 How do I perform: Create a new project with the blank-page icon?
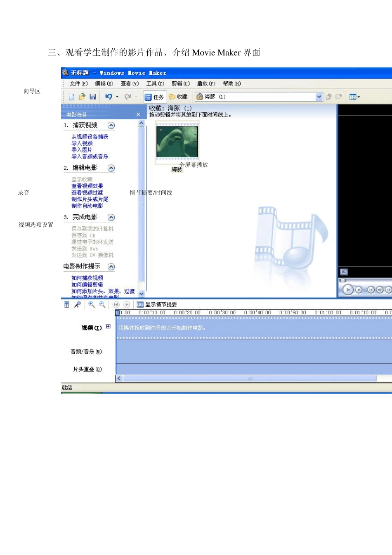(x=71, y=97)
